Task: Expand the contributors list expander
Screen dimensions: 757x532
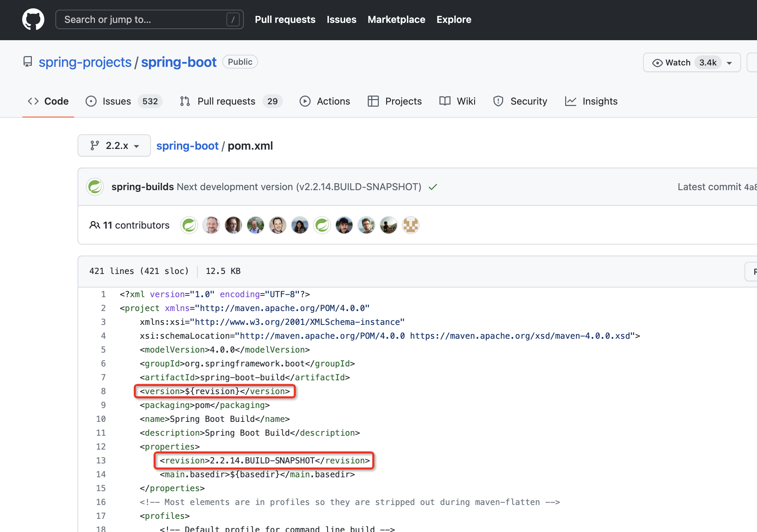Action: pos(127,224)
